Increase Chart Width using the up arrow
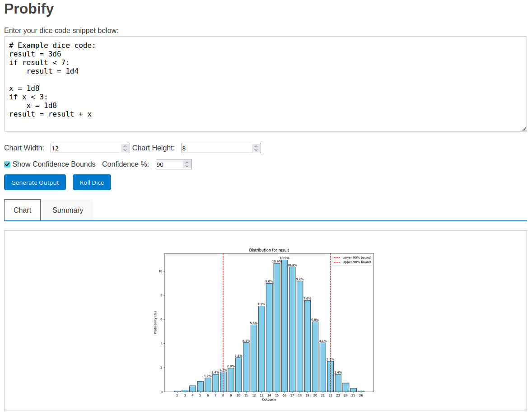The height and width of the screenshot is (416, 532). 125,146
